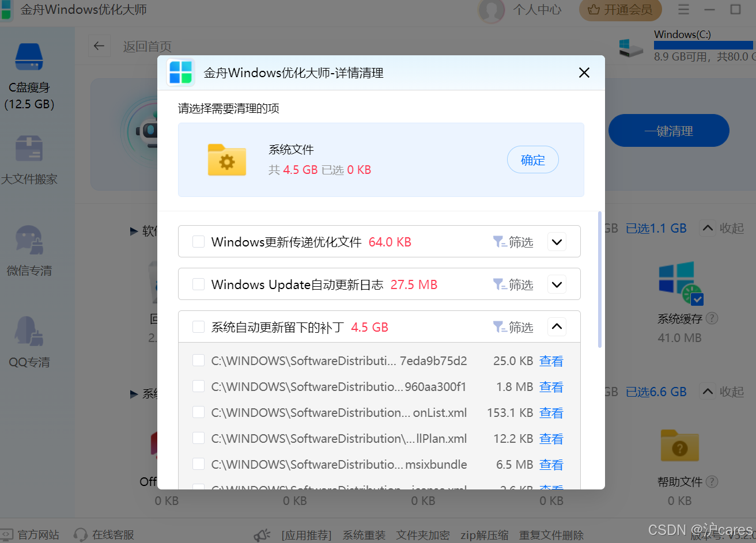The height and width of the screenshot is (543, 756).
Task: Open 重复文件删除 in the footer
Action: [551, 535]
